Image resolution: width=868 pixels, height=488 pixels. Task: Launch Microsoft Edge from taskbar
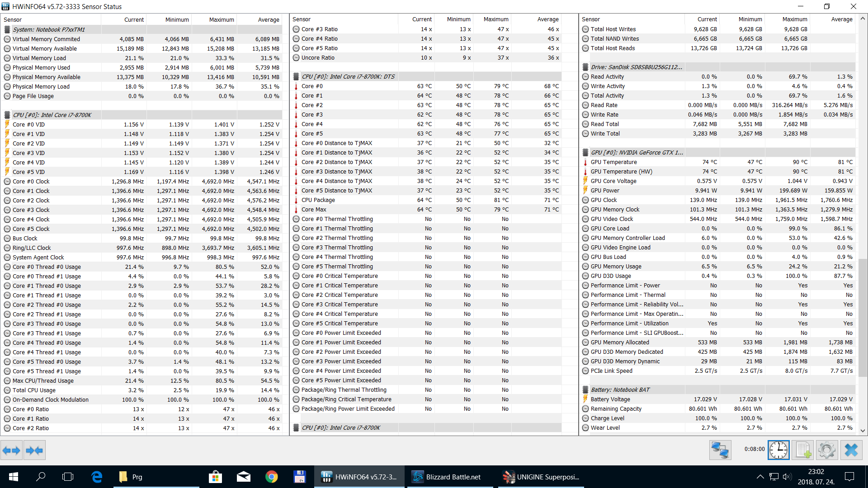click(x=97, y=477)
